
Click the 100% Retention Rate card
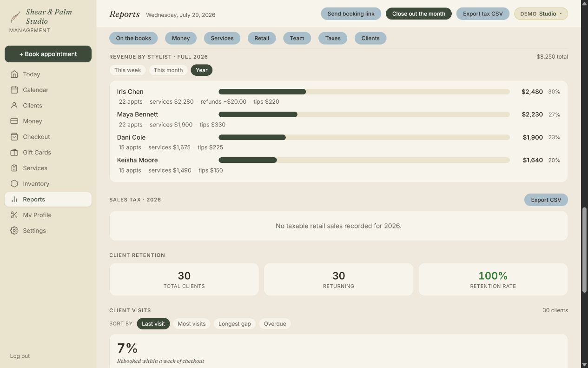tap(493, 280)
